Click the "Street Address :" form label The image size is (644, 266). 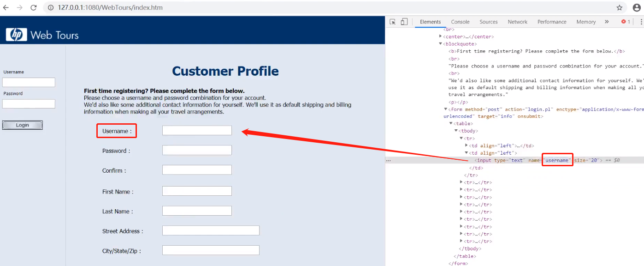tap(123, 231)
